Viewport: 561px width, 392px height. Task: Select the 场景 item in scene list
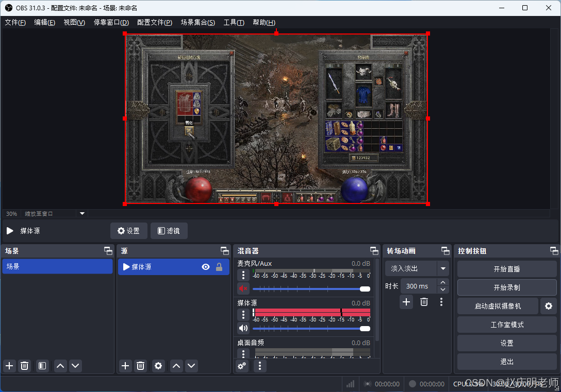tap(57, 267)
